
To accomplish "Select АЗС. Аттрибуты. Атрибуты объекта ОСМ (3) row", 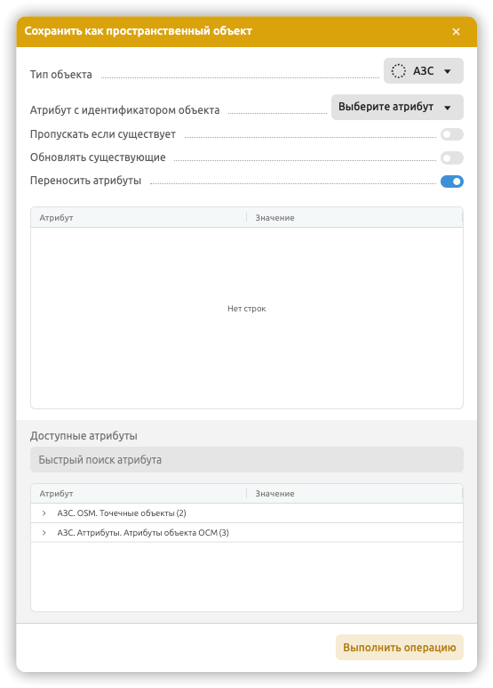I will (247, 533).
